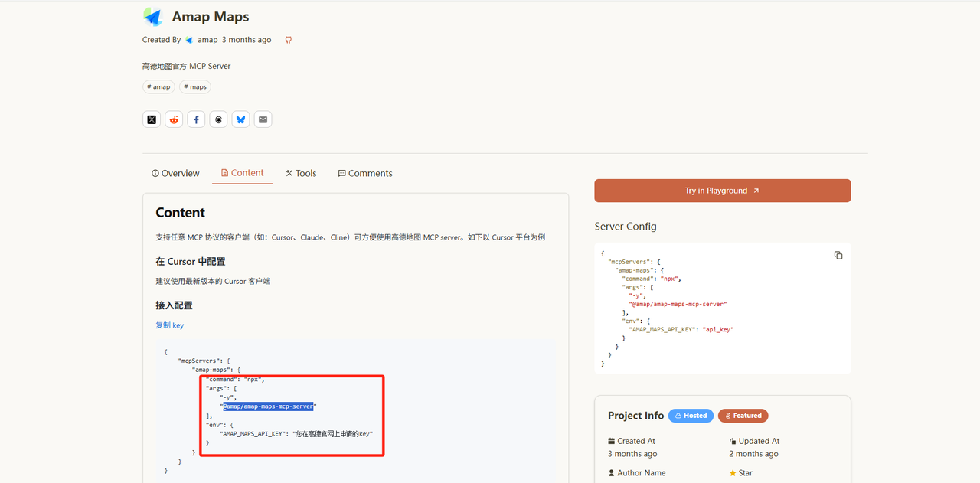980x483 pixels.
Task: Click the calendar icon beside Created At
Action: [x=612, y=441]
